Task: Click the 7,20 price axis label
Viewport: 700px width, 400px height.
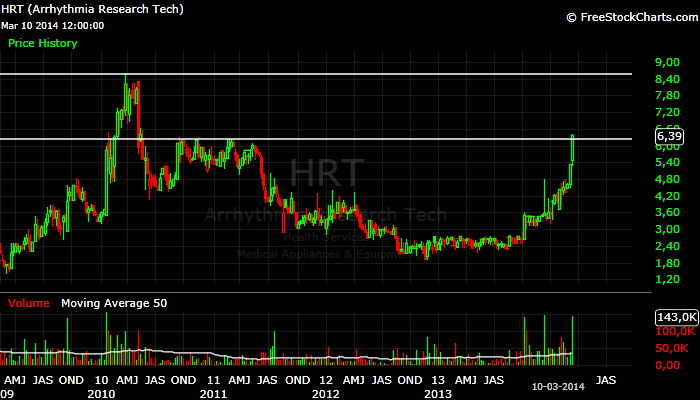Action: 667,112
